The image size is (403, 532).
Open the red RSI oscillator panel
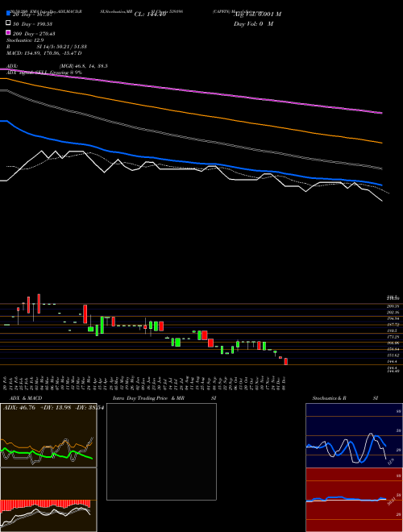[354, 500]
